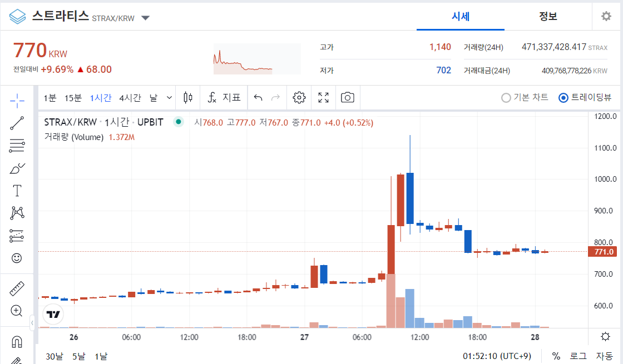Screen dimensions: 623x364
Task: Click the green market status dot
Action: coord(179,122)
